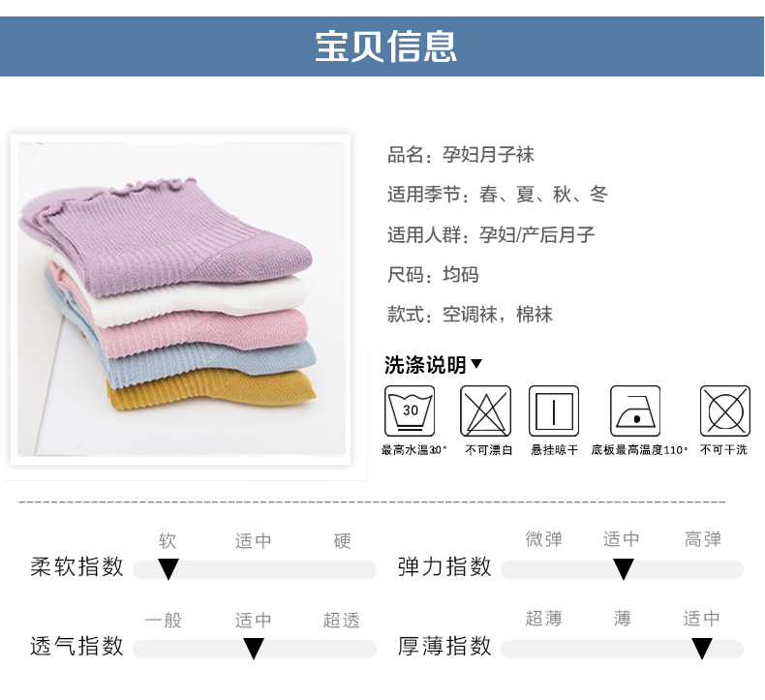The width and height of the screenshot is (765, 700).
Task: Click the 品名:孕妇月子袜 text line
Action: point(461,155)
